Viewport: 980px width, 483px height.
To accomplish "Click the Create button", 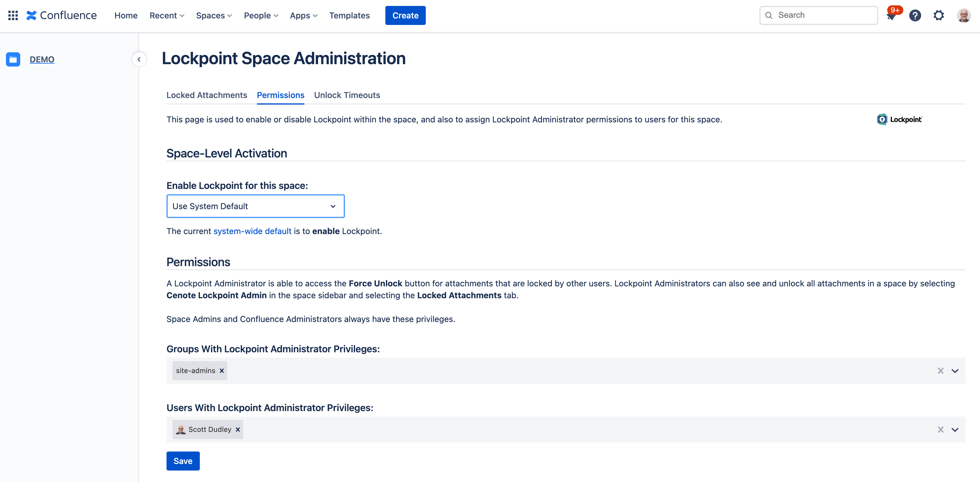I will (405, 15).
